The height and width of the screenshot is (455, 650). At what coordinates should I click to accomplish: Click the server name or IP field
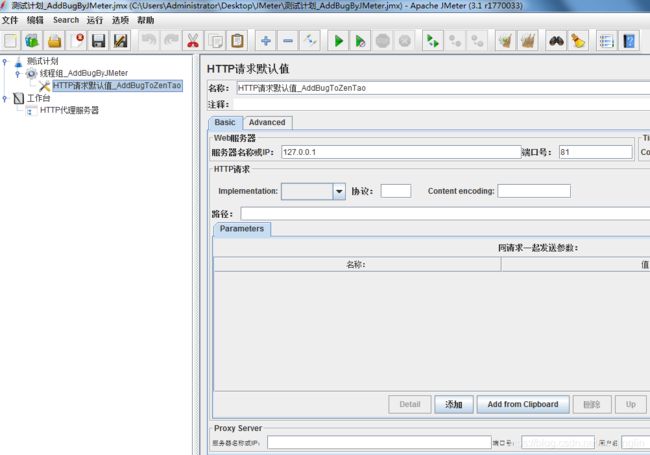click(401, 152)
